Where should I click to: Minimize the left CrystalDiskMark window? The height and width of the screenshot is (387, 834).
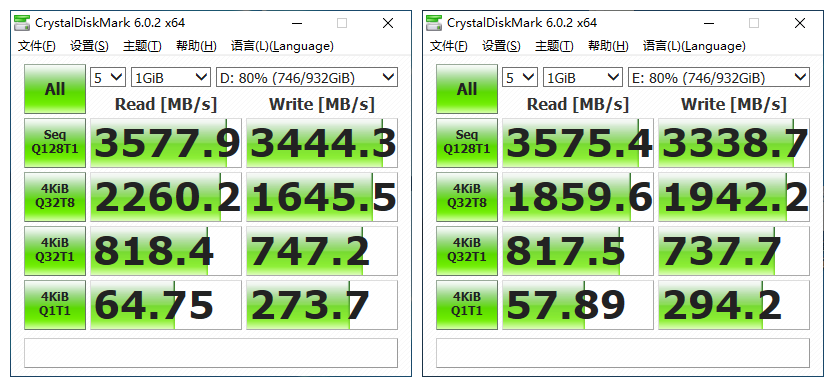click(296, 23)
